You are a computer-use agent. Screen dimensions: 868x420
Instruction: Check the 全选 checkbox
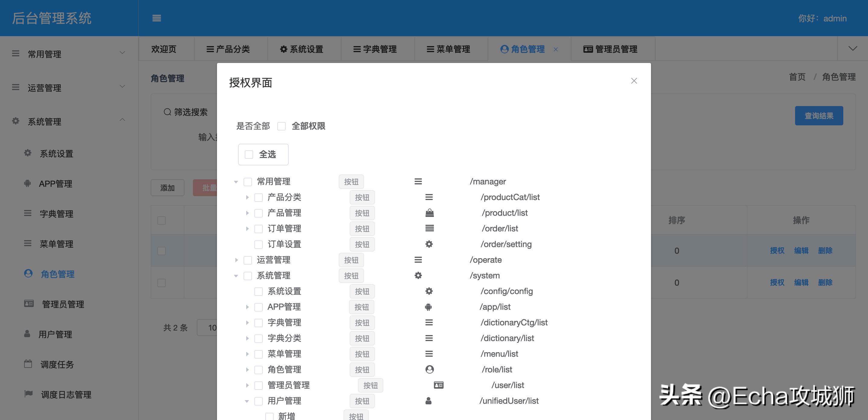(249, 154)
